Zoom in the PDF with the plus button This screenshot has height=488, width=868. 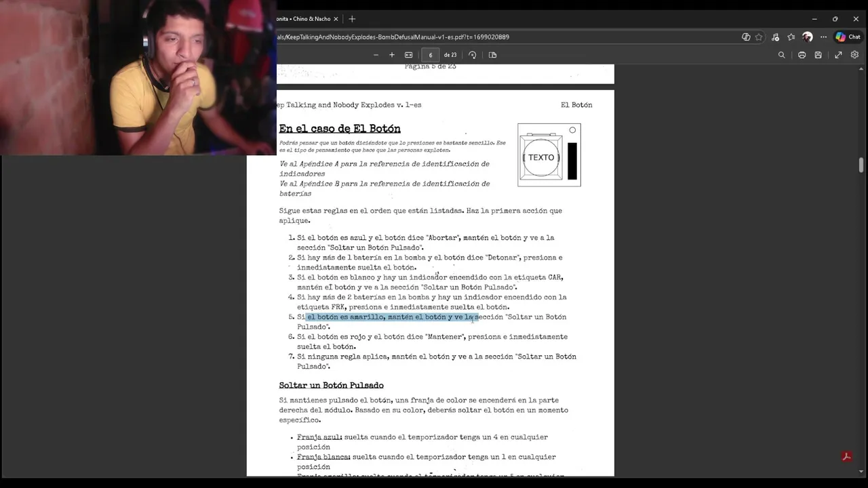(x=392, y=55)
